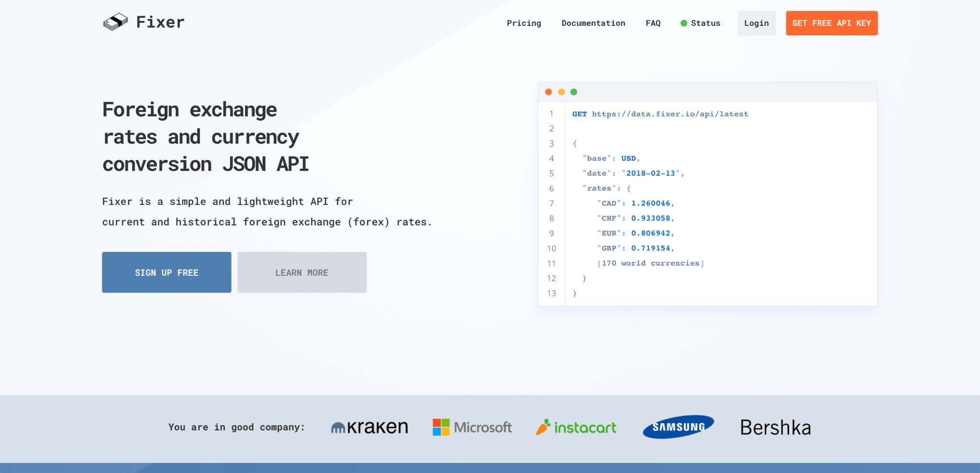This screenshot has height=473, width=980.
Task: Click the red dot in code window
Action: [548, 92]
